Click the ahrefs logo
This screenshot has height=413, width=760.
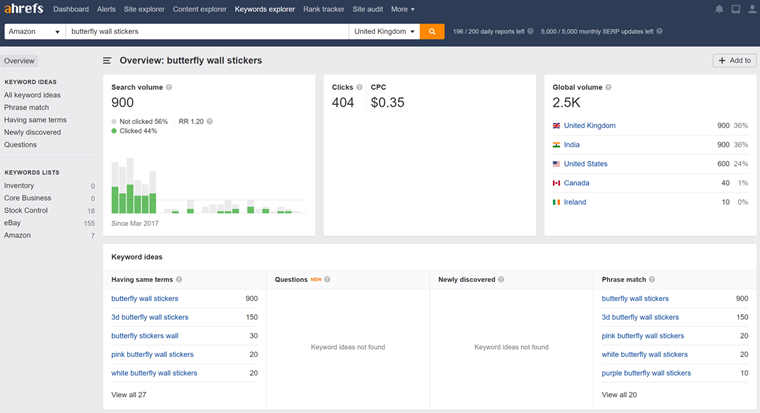tap(24, 9)
